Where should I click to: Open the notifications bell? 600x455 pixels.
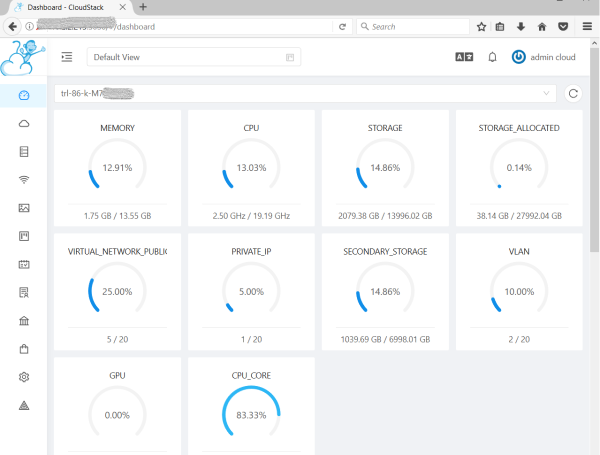(492, 57)
